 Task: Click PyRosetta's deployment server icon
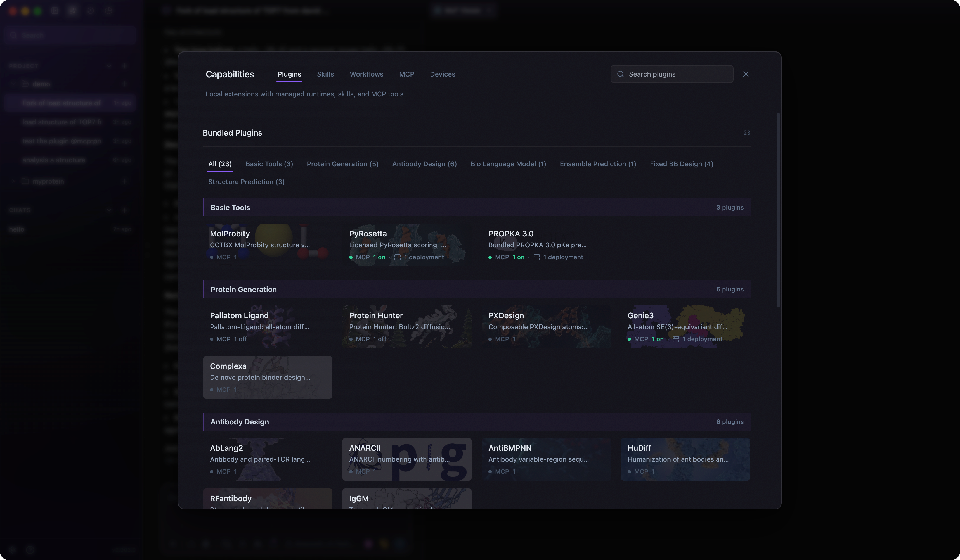(x=397, y=257)
